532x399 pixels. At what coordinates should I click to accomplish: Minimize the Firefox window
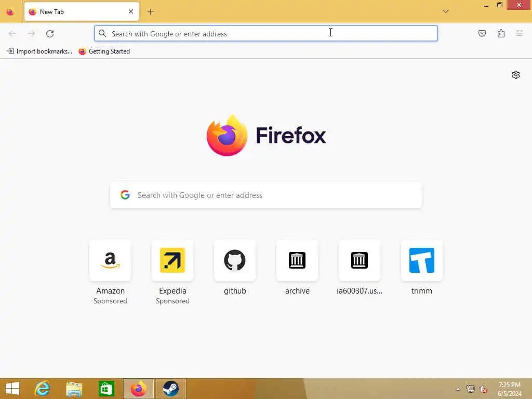pos(486,5)
